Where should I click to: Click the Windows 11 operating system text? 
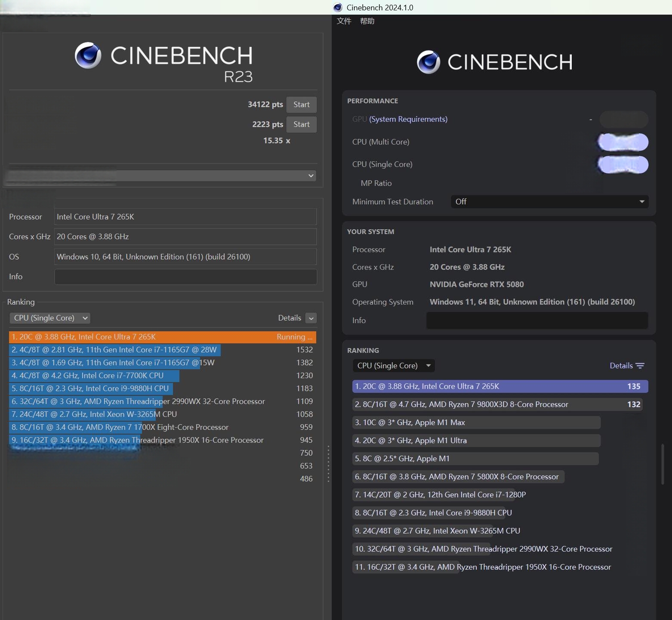pyautogui.click(x=532, y=302)
